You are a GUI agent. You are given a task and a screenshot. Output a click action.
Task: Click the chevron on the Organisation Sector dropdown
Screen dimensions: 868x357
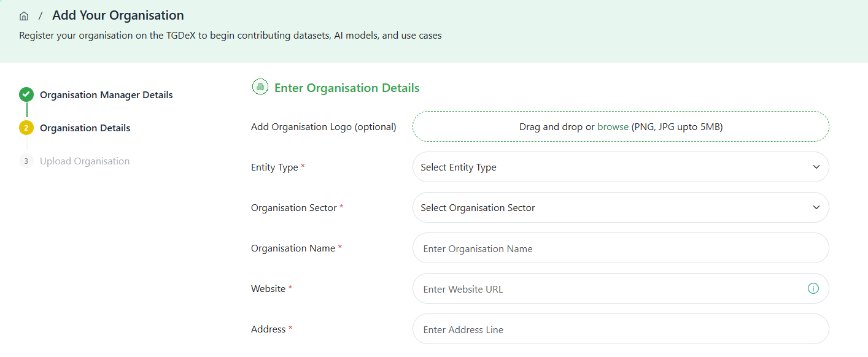pyautogui.click(x=816, y=207)
